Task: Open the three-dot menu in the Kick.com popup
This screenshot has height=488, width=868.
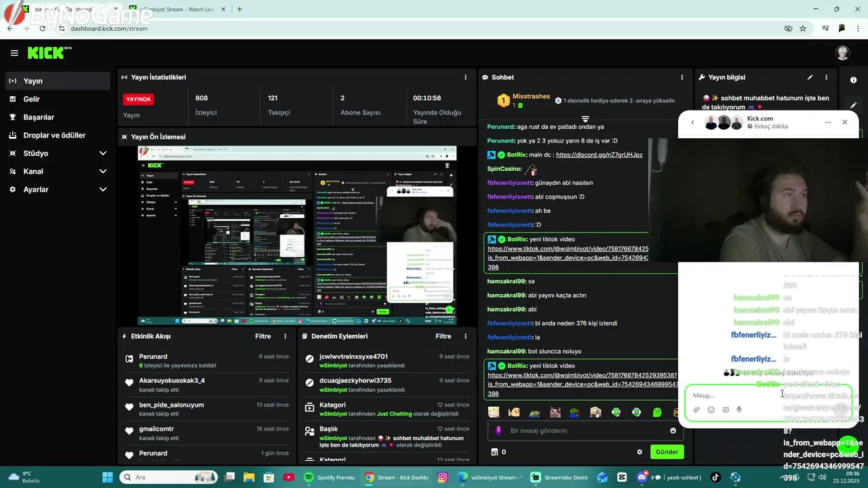Action: [828, 123]
